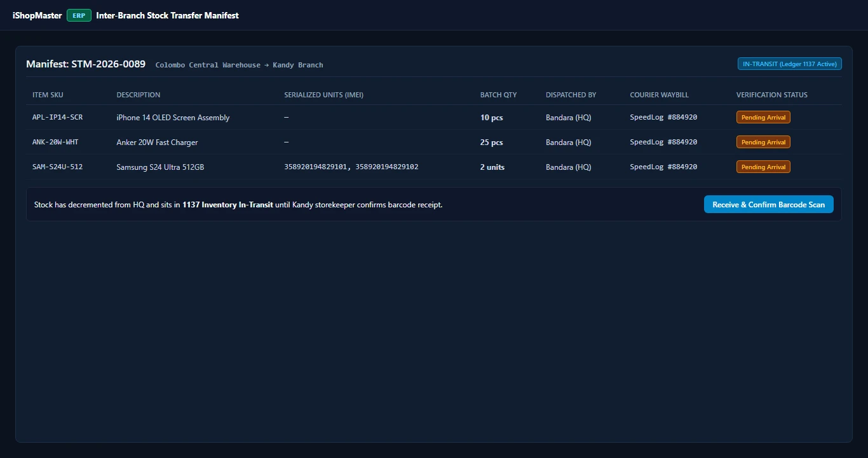The image size is (868, 458).
Task: Click SpeedLog #884920 in the Anker charger row
Action: 664,142
